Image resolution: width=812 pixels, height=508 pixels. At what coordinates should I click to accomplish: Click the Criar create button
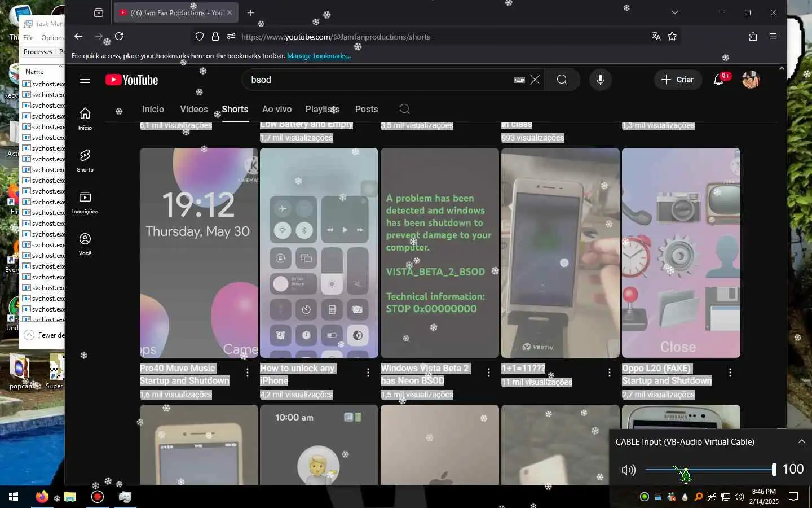tap(677, 80)
